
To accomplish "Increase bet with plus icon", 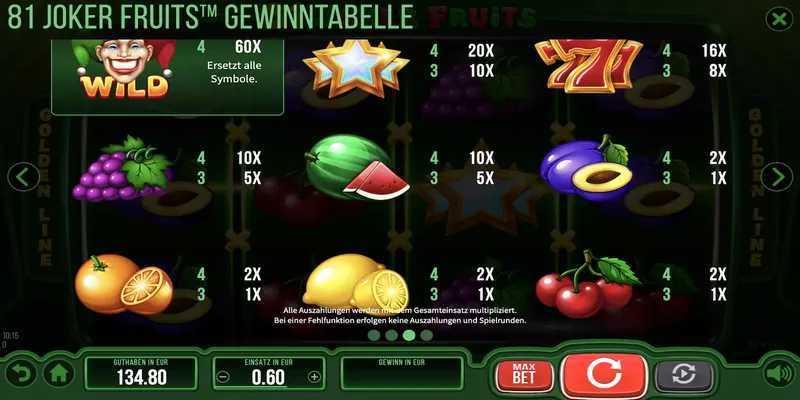I will (x=314, y=377).
